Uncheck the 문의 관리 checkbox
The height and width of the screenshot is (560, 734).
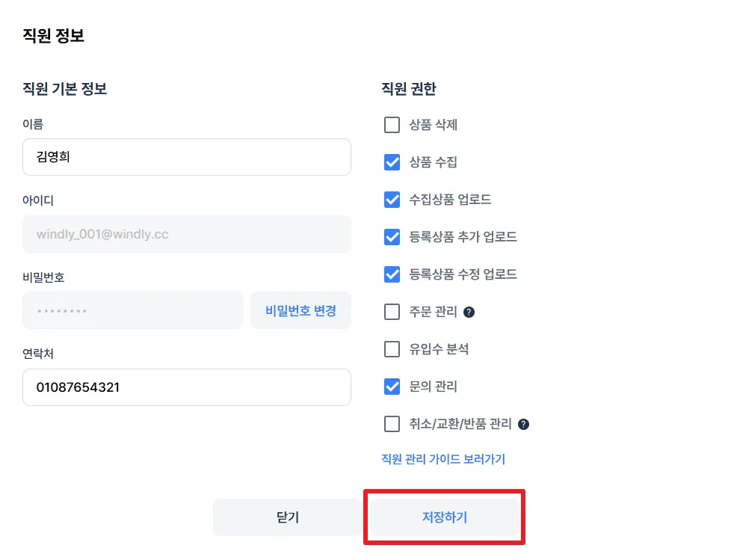[392, 387]
